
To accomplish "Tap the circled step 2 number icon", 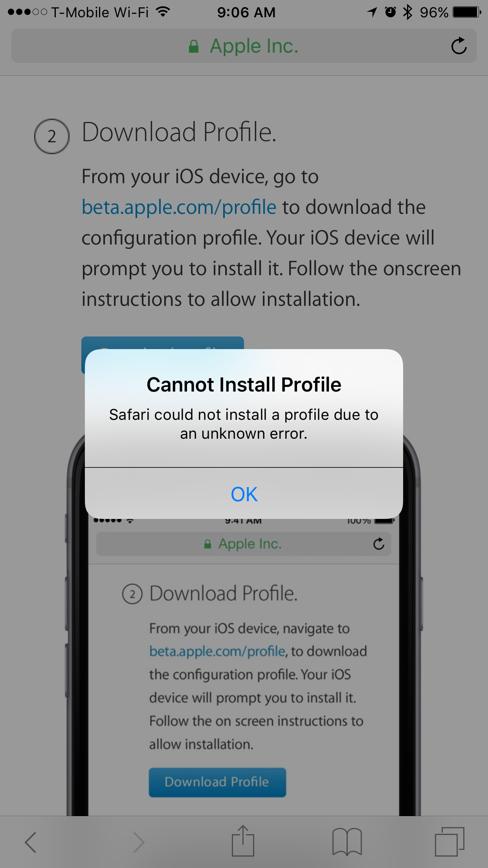I will pyautogui.click(x=52, y=136).
